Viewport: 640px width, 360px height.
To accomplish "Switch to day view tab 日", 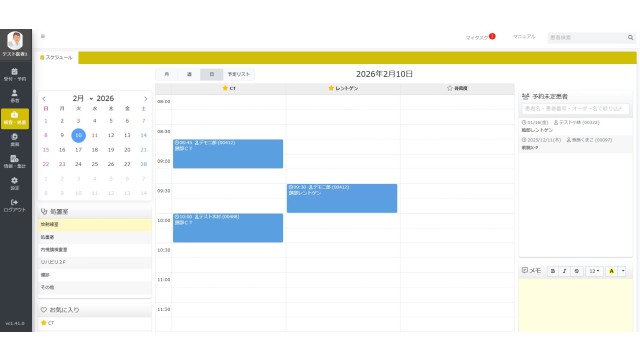I will tap(211, 74).
